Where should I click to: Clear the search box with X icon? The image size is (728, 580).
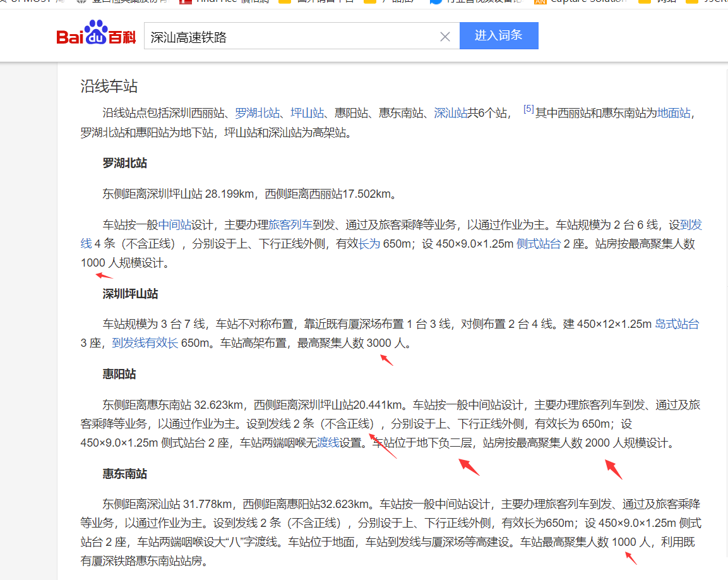pos(445,37)
